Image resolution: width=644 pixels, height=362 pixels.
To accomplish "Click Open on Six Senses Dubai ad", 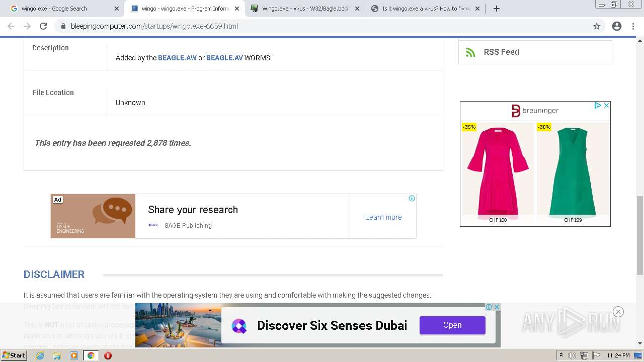I will pos(452,325).
